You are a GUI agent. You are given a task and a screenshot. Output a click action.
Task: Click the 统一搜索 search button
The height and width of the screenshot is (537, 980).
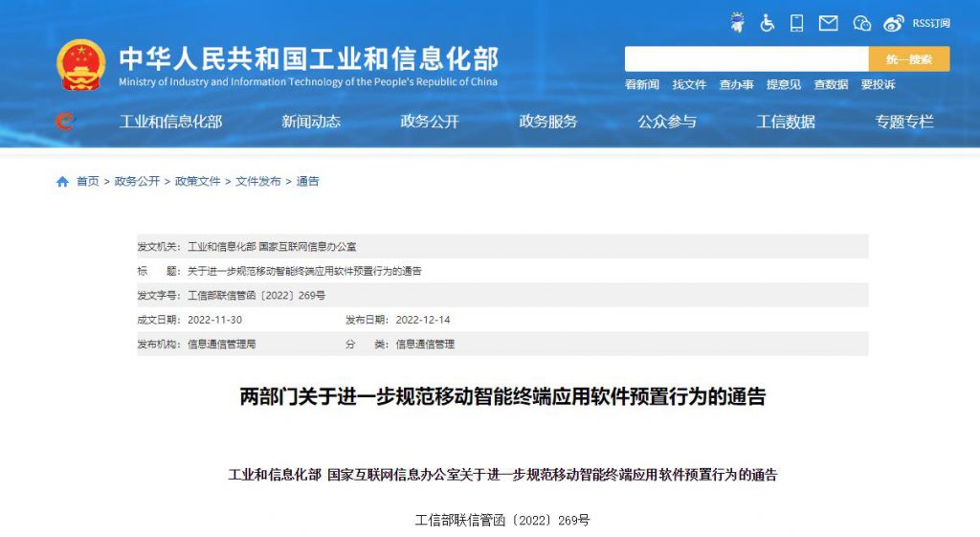tap(909, 58)
